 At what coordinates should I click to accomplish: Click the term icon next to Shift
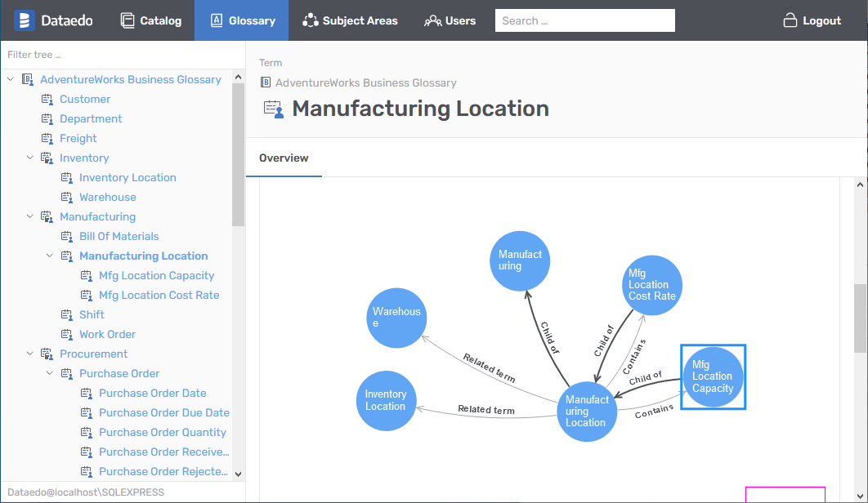pos(66,314)
